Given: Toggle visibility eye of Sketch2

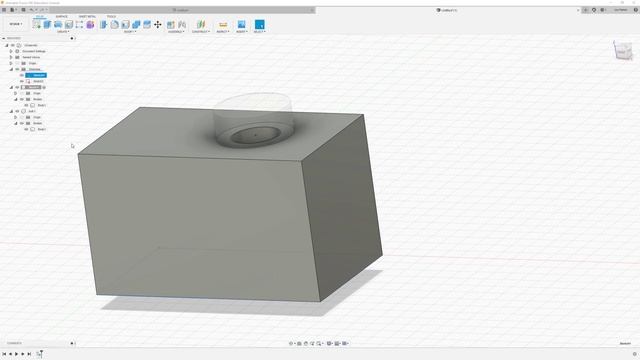Looking at the screenshot, I should click(22, 81).
